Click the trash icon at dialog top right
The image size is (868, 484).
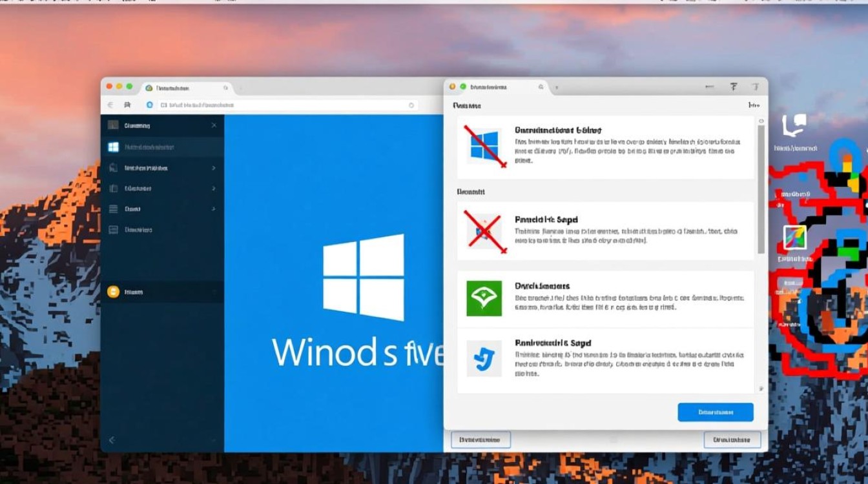pos(756,86)
